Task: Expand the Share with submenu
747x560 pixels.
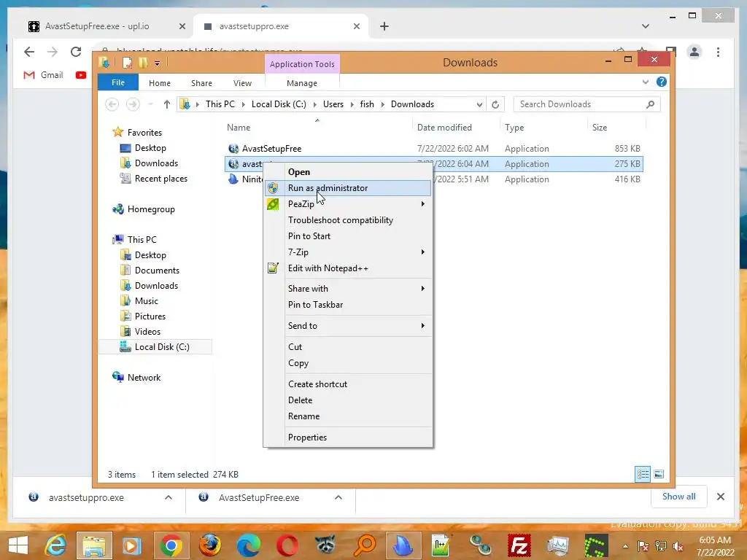Action: tap(348, 289)
